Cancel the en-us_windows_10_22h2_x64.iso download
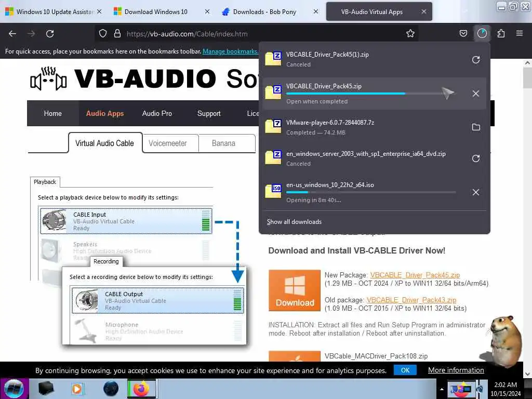The image size is (532, 399). click(x=476, y=192)
